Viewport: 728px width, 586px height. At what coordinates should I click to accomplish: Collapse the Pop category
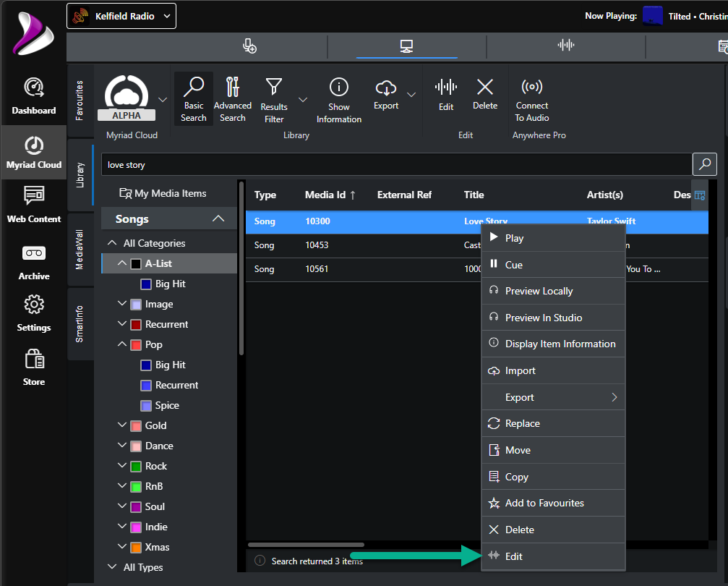[x=122, y=344]
